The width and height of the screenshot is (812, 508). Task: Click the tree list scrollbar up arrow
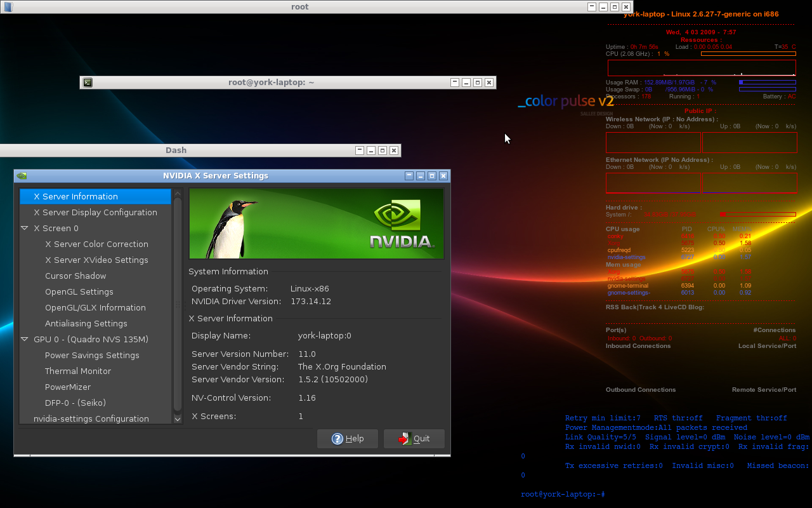tap(178, 193)
